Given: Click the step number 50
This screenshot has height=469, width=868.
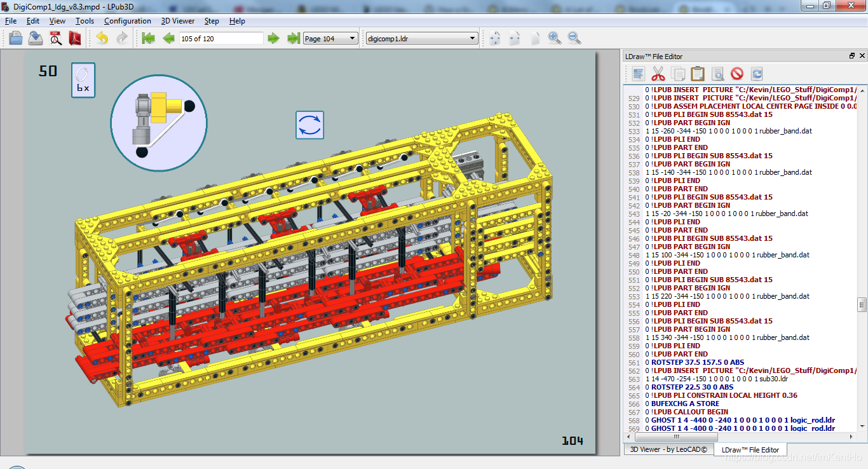Looking at the screenshot, I should tap(48, 71).
